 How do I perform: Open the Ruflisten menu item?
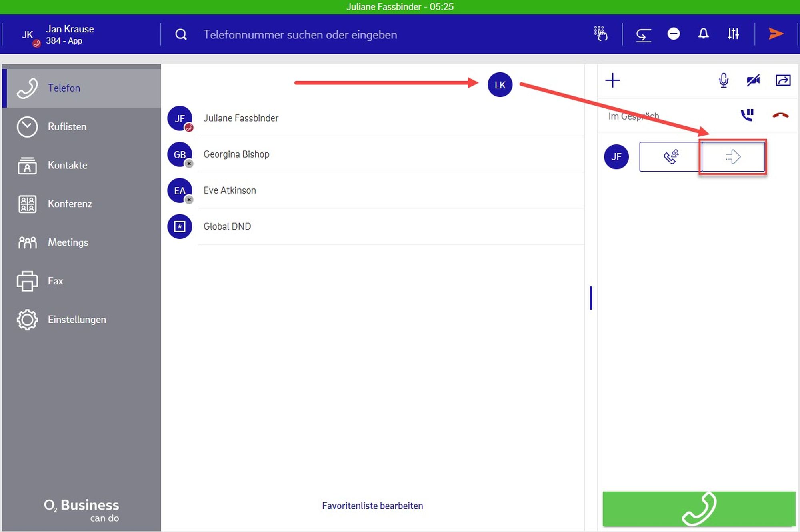tap(67, 127)
